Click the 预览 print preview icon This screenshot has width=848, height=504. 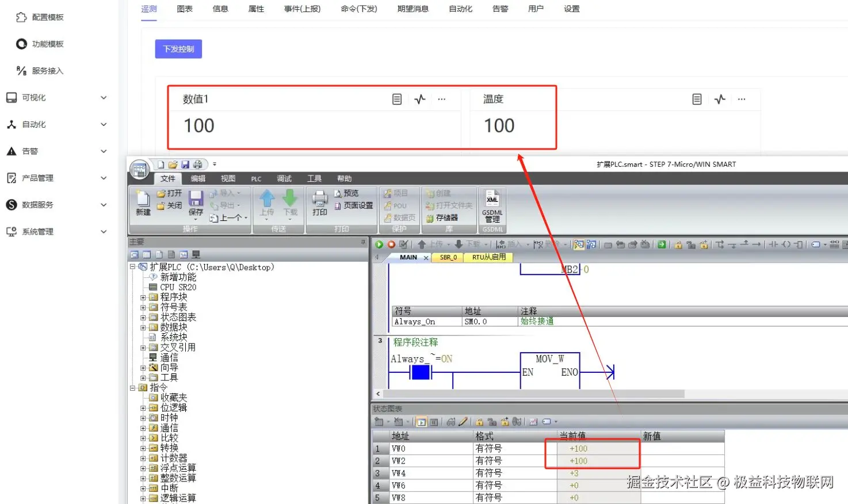pyautogui.click(x=338, y=193)
